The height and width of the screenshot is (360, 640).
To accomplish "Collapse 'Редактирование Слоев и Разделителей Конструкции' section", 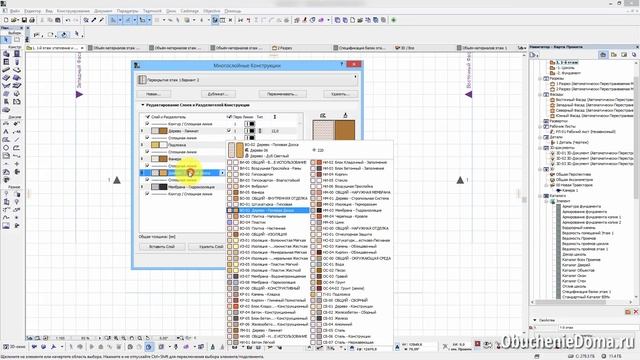I will point(143,105).
